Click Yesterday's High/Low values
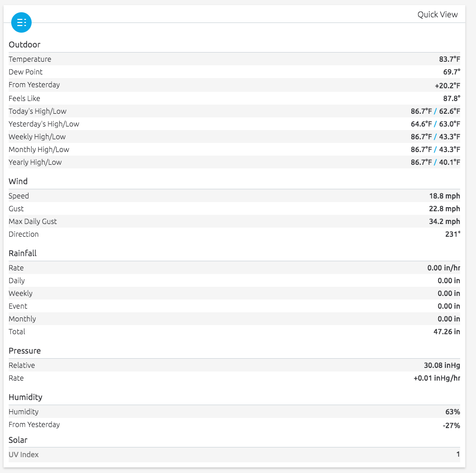This screenshot has width=476, height=473. 435,124
